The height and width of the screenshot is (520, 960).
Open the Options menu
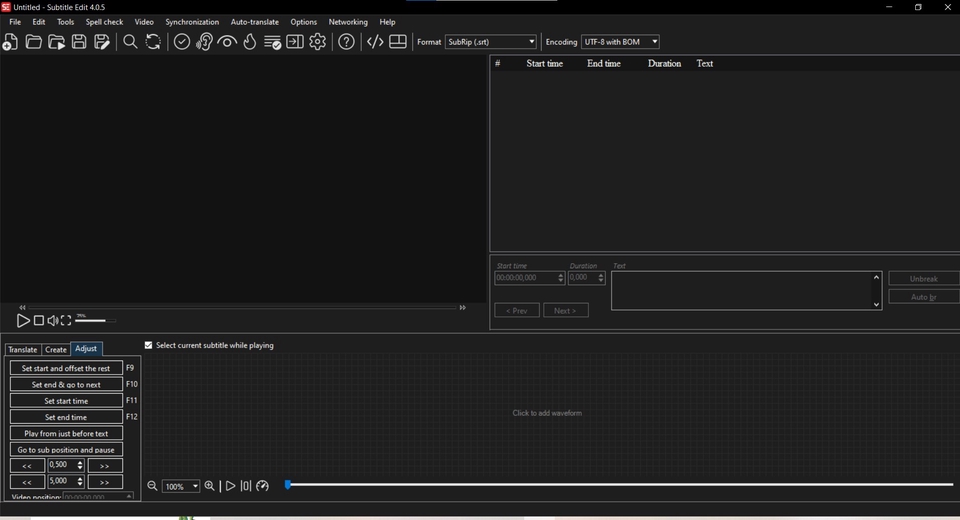coord(304,21)
